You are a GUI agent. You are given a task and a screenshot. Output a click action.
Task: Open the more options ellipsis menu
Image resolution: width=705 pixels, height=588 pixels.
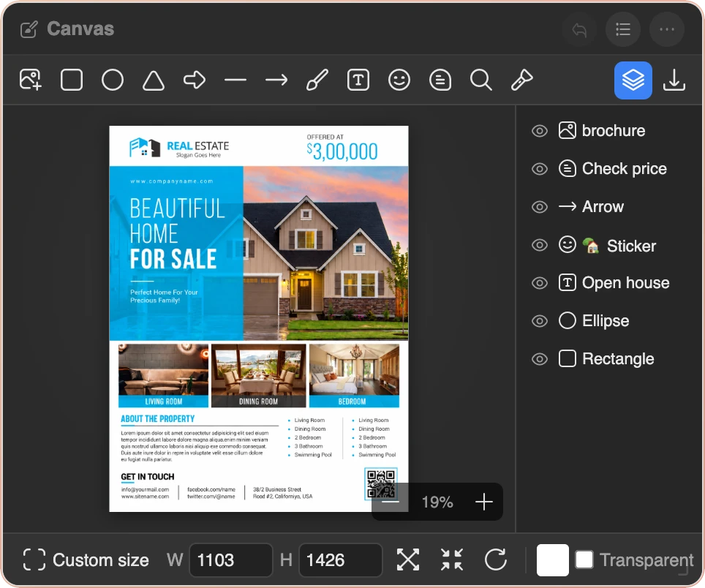(x=667, y=30)
